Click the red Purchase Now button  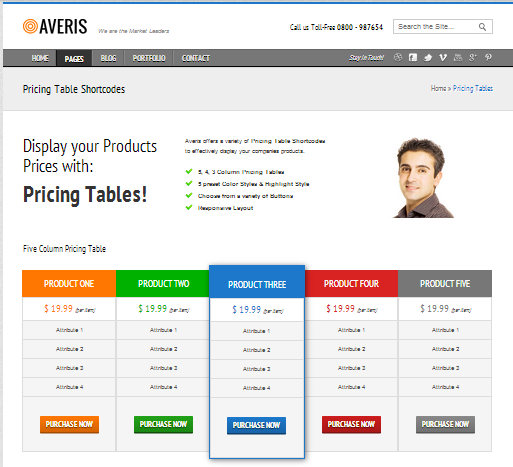[x=351, y=424]
